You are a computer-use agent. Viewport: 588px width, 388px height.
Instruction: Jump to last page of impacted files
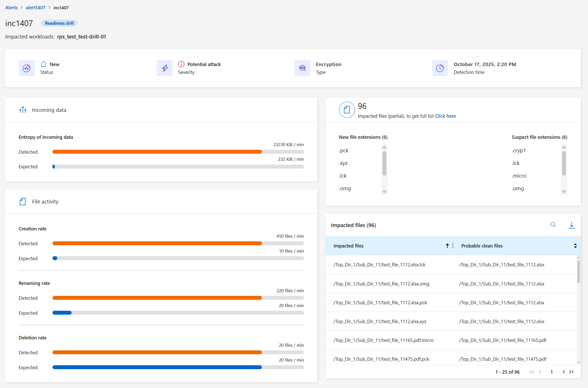(x=571, y=372)
